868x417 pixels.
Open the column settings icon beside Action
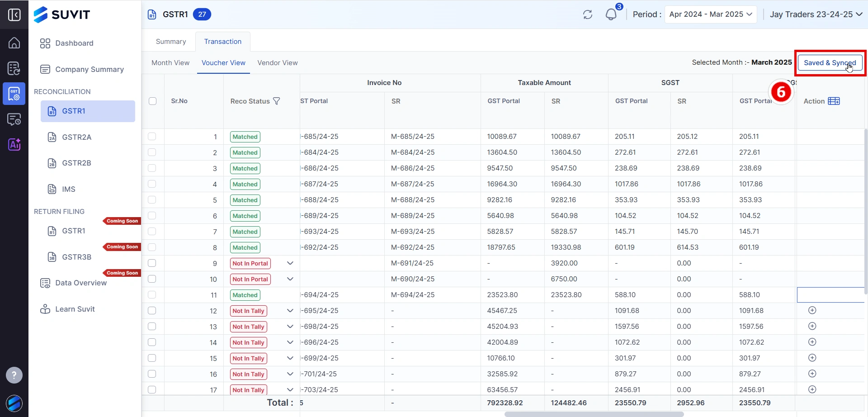(834, 101)
